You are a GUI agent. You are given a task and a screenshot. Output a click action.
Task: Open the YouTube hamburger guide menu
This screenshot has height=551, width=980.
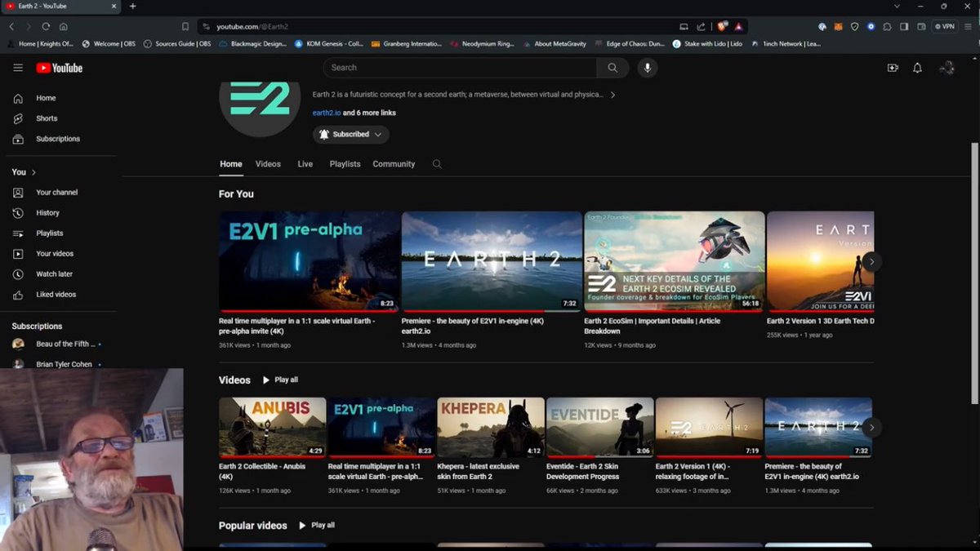tap(18, 68)
